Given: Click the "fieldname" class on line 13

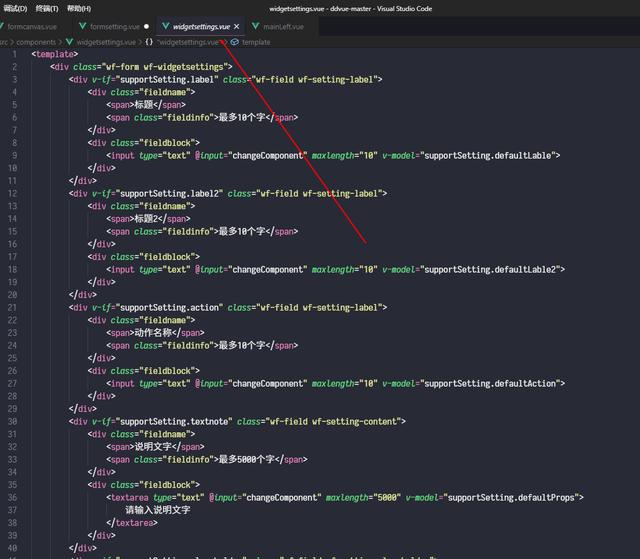Looking at the screenshot, I should (x=164, y=206).
